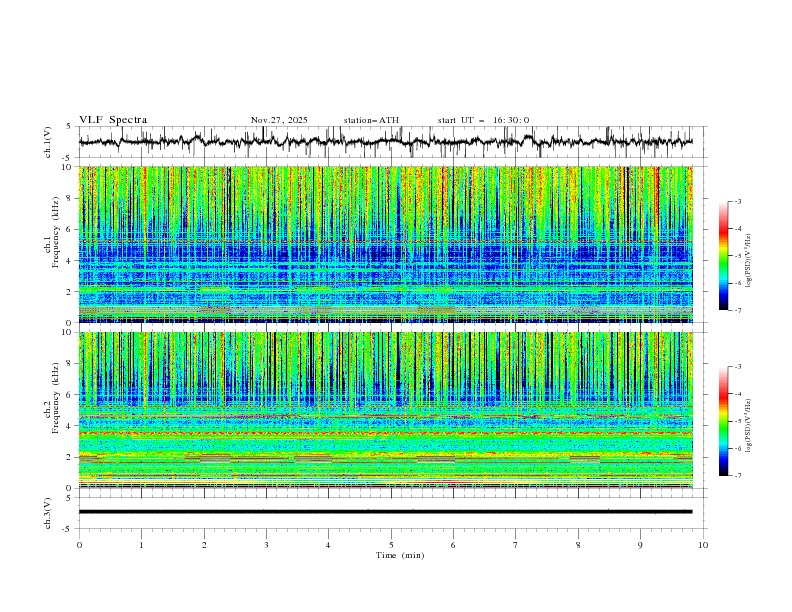The width and height of the screenshot is (792, 612).
Task: Click the '-7' tick on lower colorbar
Action: (737, 475)
